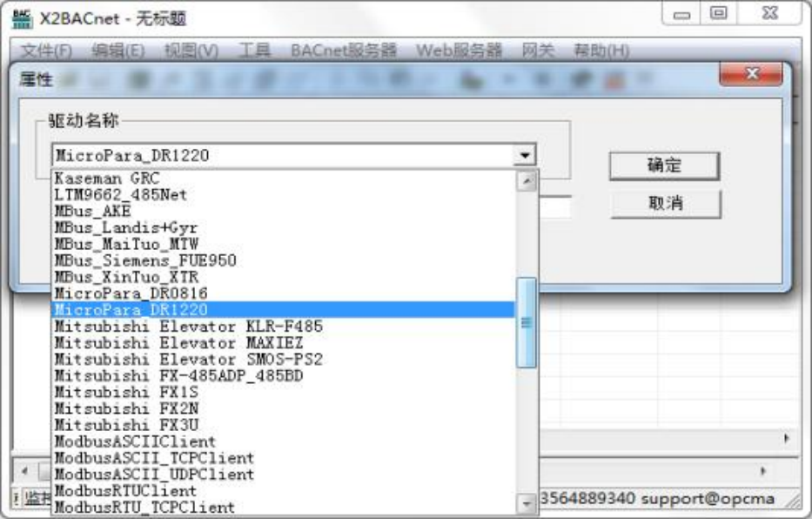Click the driver name field showing MicroPara_DR1220

pos(283,155)
